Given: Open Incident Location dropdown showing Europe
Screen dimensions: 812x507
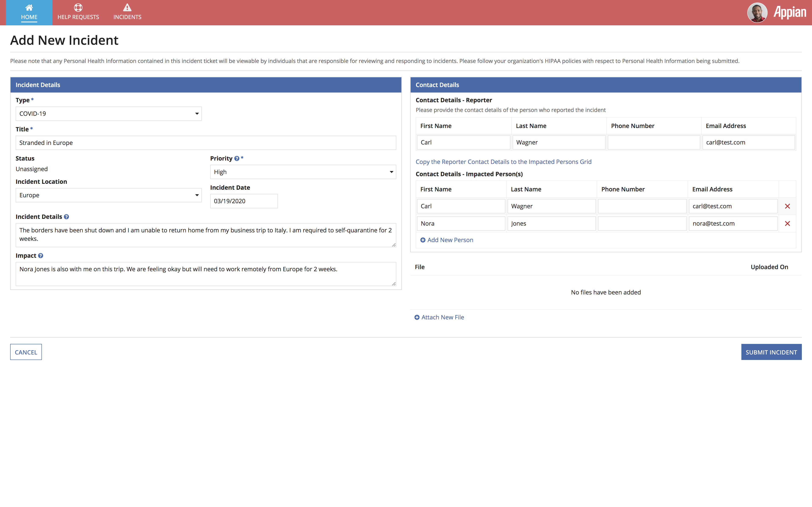Looking at the screenshot, I should coord(108,195).
